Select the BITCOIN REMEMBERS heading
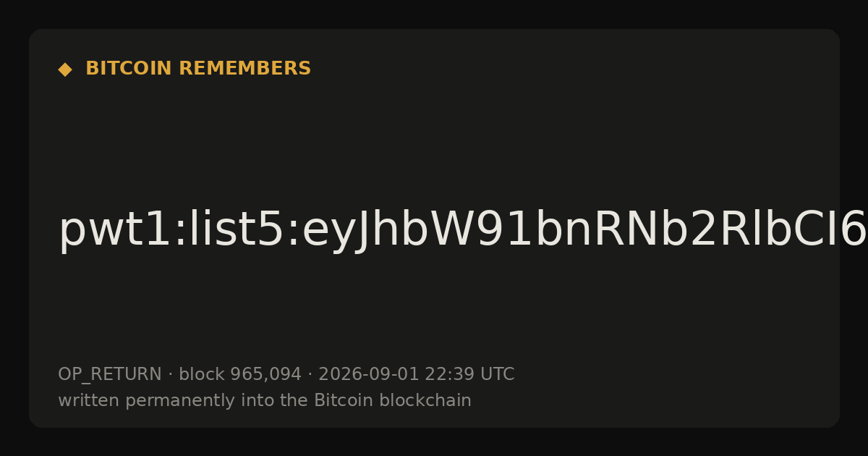This screenshot has width=868, height=456. pyautogui.click(x=198, y=69)
